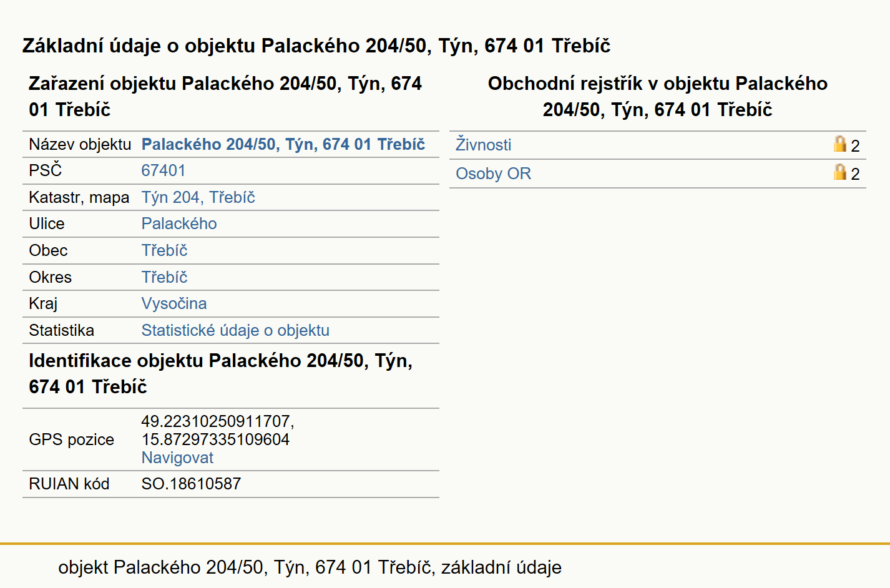Click the Základní údaje o objektu main heading
The height and width of the screenshot is (588, 890).
coord(316,46)
